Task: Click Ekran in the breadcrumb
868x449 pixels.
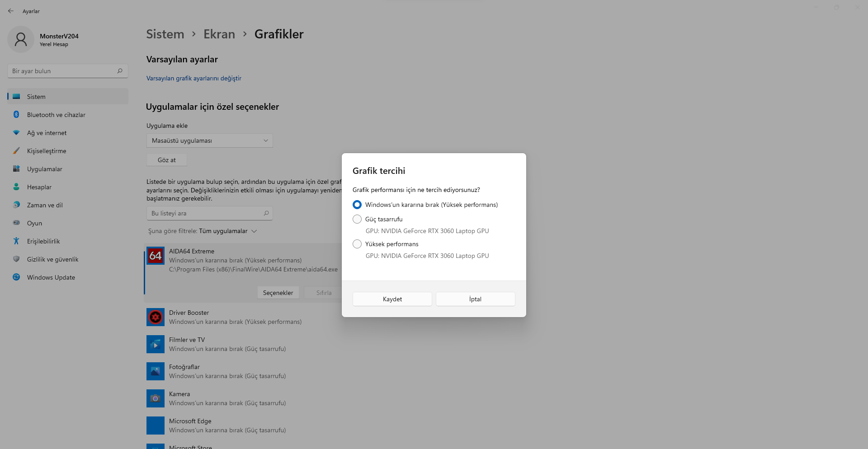Action: pos(219,34)
